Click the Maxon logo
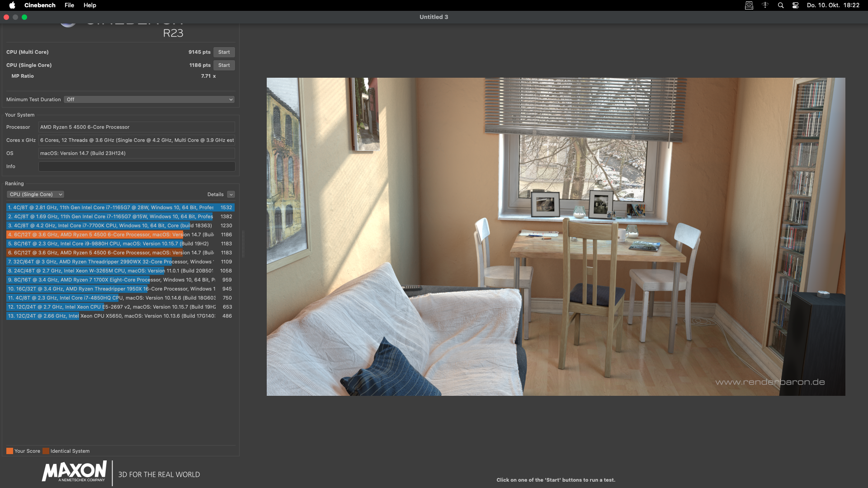The height and width of the screenshot is (488, 868). tap(75, 472)
